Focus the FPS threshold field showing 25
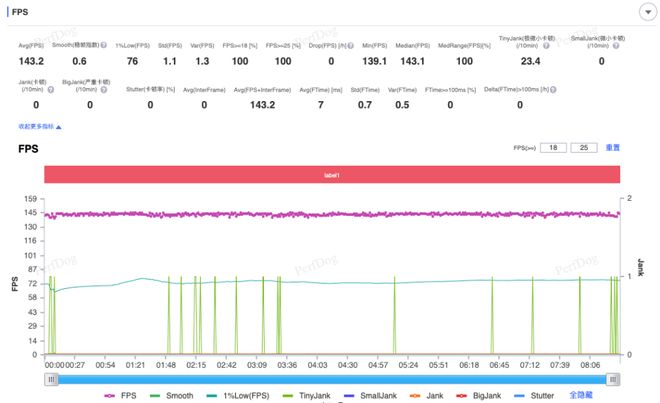Screen dimensions: 660x403 pos(583,148)
